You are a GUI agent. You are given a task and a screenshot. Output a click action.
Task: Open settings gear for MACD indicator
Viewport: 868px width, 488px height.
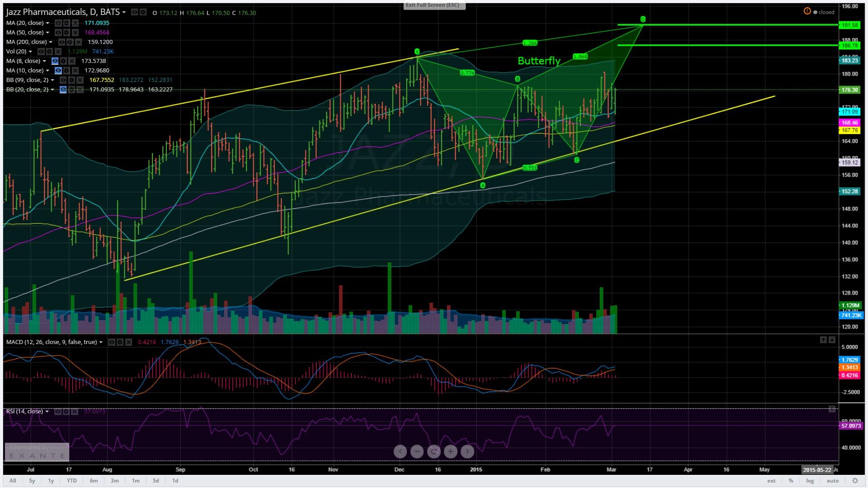click(120, 342)
